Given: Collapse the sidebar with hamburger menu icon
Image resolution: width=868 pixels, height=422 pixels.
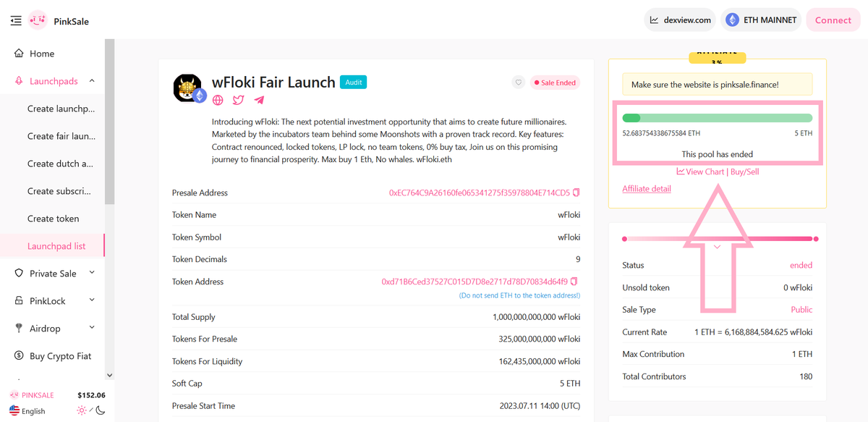Looking at the screenshot, I should (x=16, y=21).
